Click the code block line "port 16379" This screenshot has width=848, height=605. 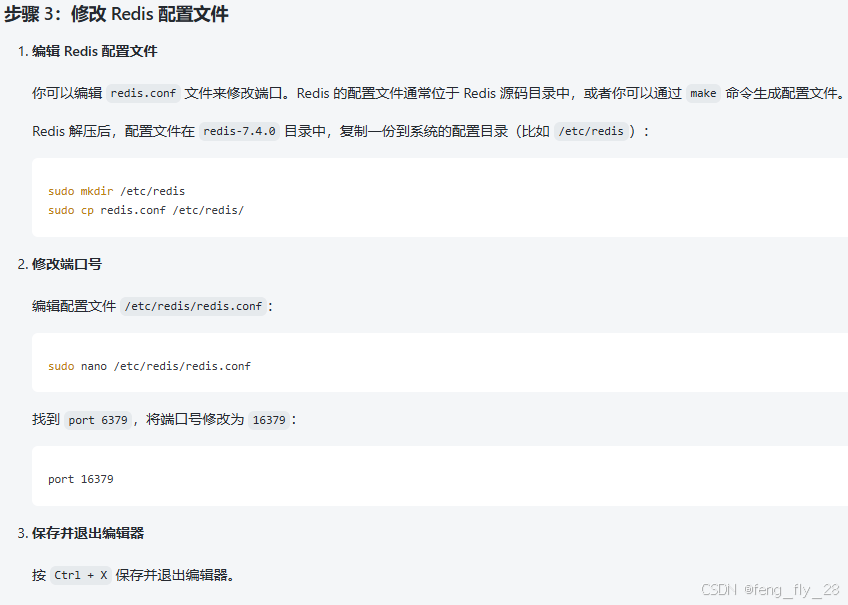click(81, 480)
